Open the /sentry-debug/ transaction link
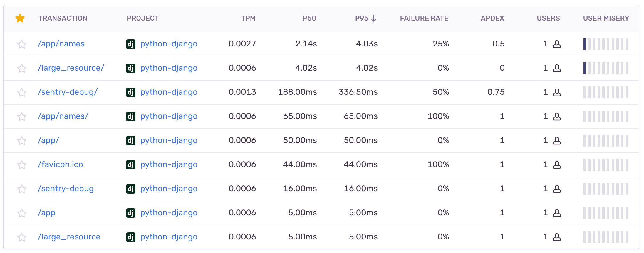The height and width of the screenshot is (253, 644). [68, 92]
